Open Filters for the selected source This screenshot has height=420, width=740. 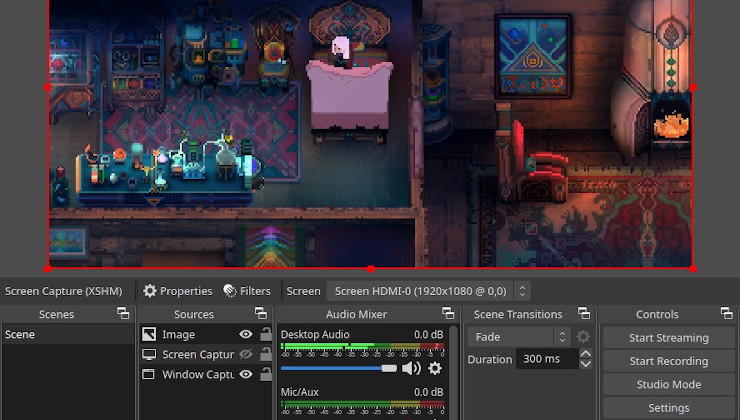point(247,291)
